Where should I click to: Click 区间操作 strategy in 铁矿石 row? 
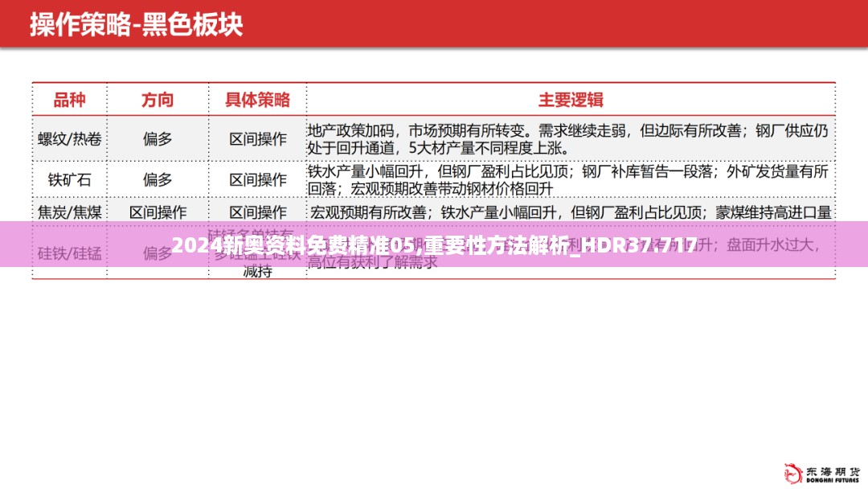click(x=258, y=180)
